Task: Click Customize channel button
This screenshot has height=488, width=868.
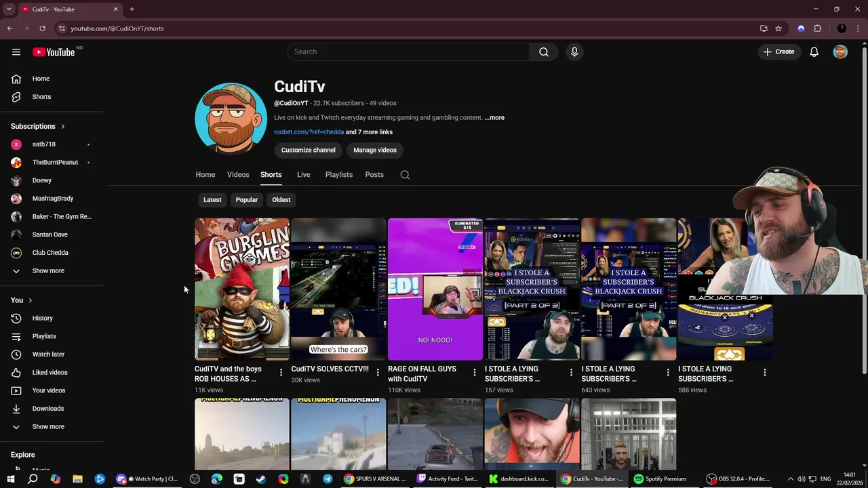Action: [309, 150]
